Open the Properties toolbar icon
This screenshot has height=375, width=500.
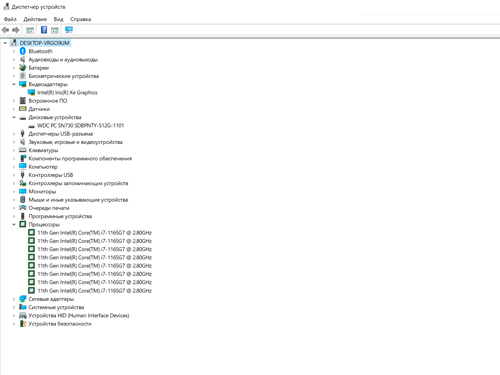click(x=30, y=30)
